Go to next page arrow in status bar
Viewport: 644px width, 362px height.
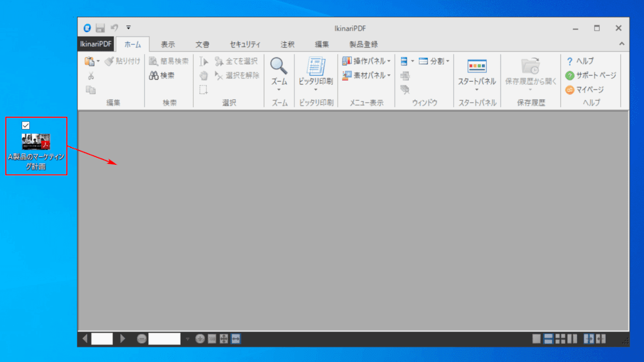coord(122,338)
